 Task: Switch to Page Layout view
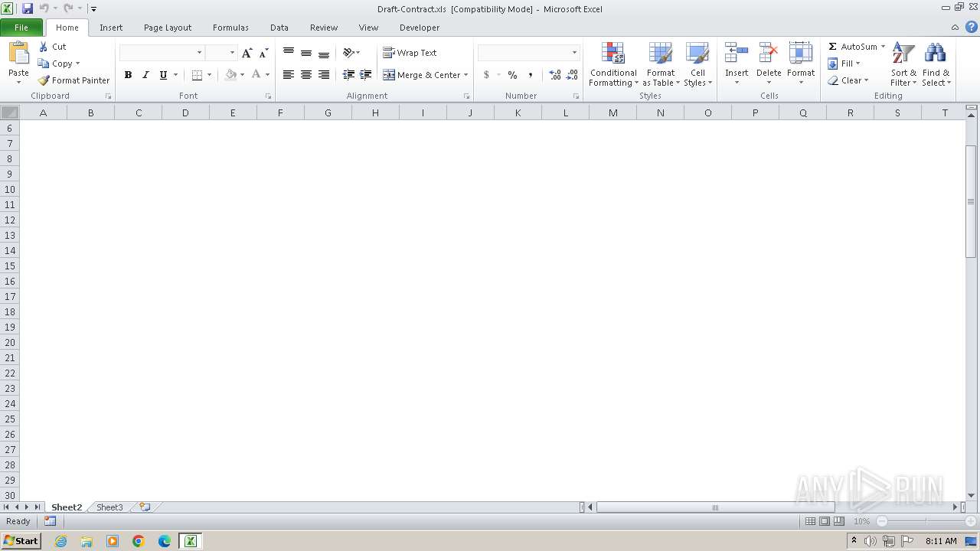tap(825, 521)
